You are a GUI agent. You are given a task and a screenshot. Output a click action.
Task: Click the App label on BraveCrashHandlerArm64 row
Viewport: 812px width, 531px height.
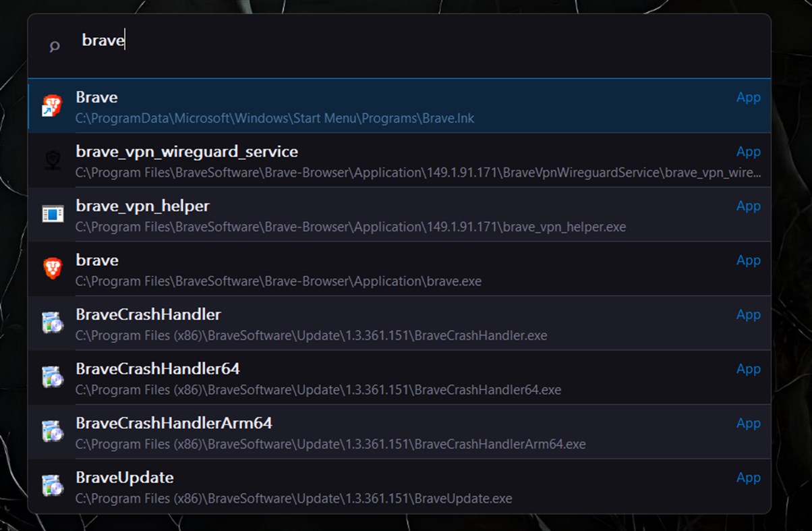[x=748, y=424]
